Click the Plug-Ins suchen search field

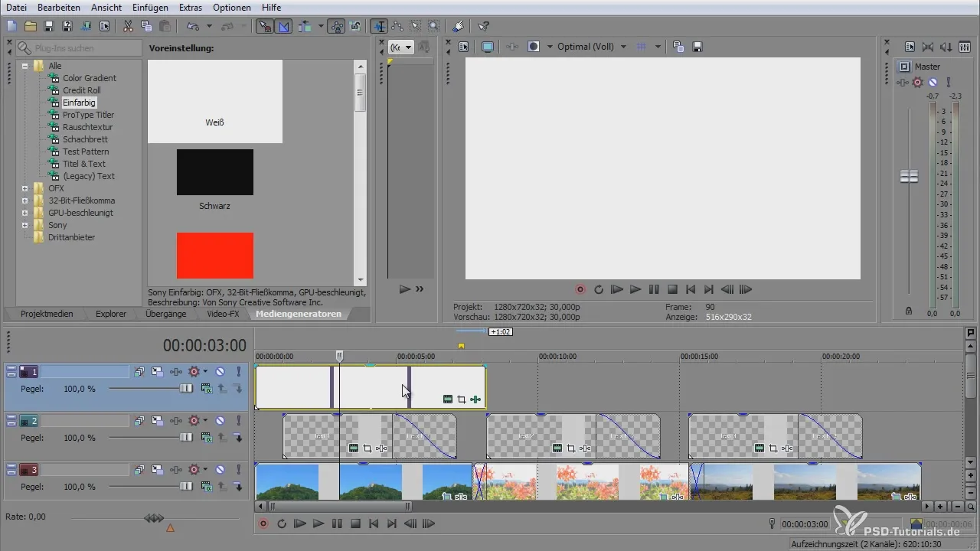pos(80,48)
